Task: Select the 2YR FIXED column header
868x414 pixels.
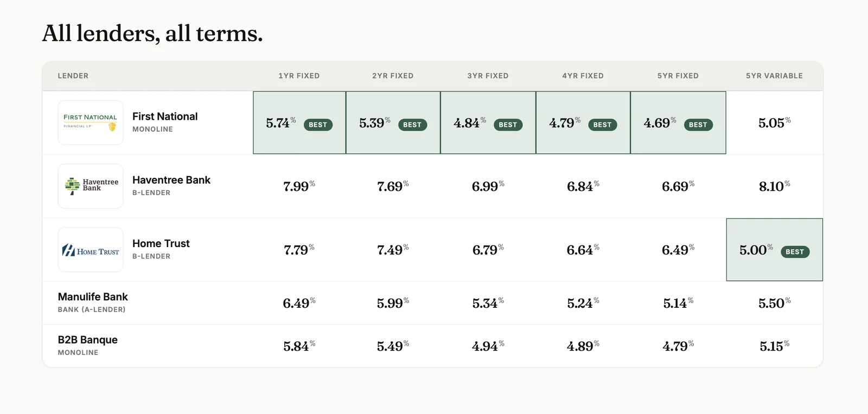Action: pyautogui.click(x=393, y=76)
